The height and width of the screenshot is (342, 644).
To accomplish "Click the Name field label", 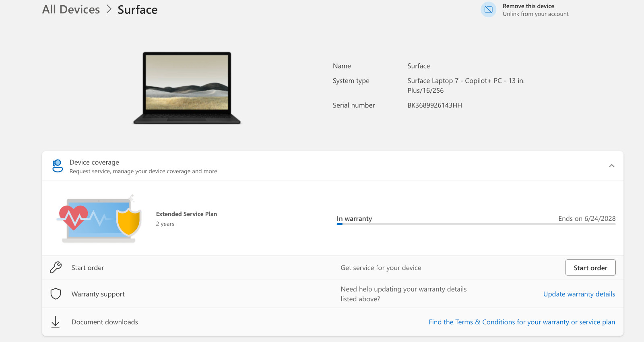I will tap(342, 66).
